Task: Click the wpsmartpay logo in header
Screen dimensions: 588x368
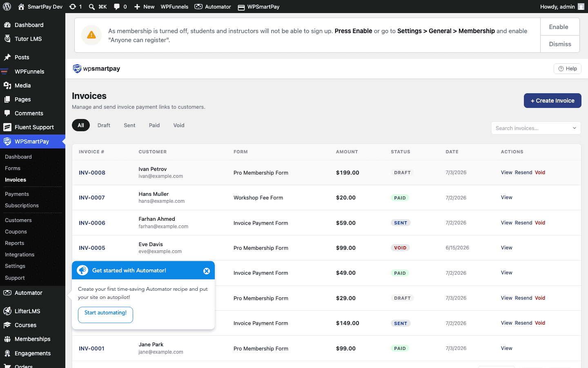Action: tap(96, 69)
